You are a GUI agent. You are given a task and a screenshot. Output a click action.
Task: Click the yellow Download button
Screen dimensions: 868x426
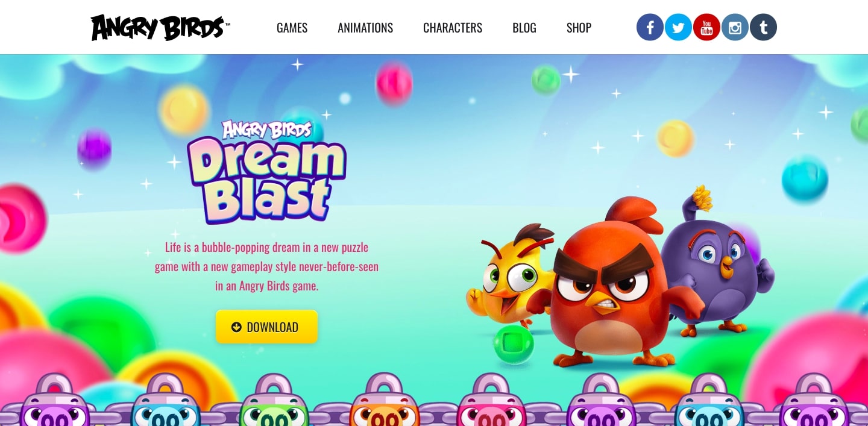point(266,327)
